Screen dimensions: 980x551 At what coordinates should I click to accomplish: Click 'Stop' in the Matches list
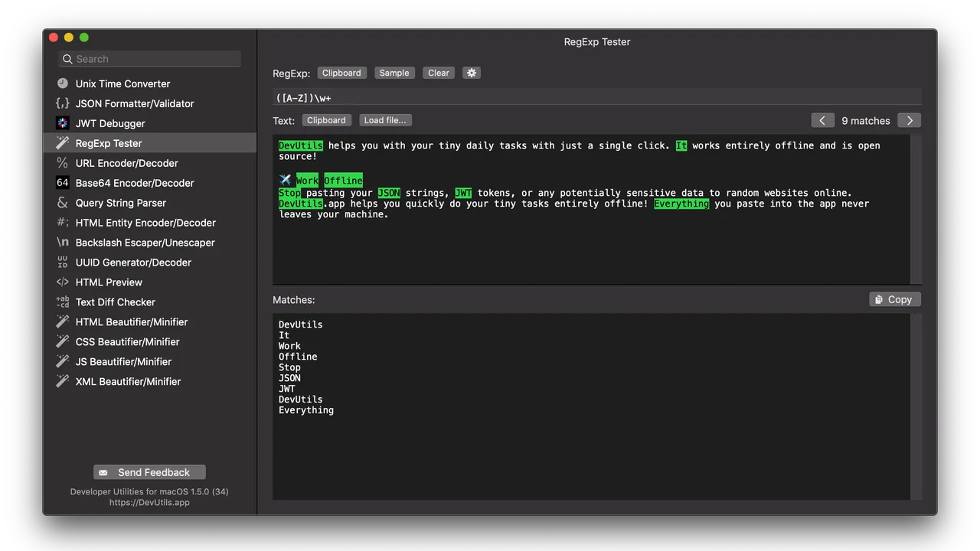(289, 367)
